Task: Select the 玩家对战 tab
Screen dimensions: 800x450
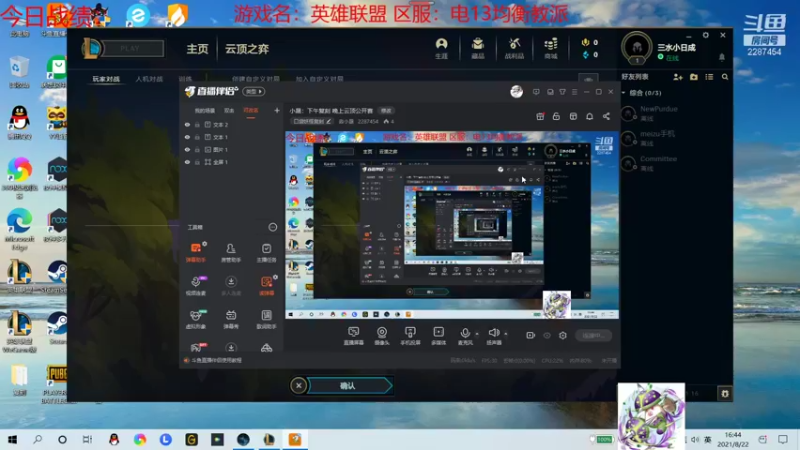Action: [106, 79]
